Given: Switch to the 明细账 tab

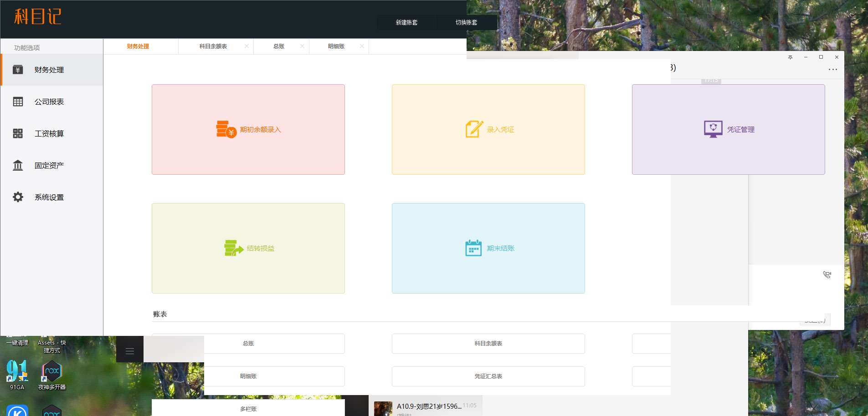Looking at the screenshot, I should point(336,46).
